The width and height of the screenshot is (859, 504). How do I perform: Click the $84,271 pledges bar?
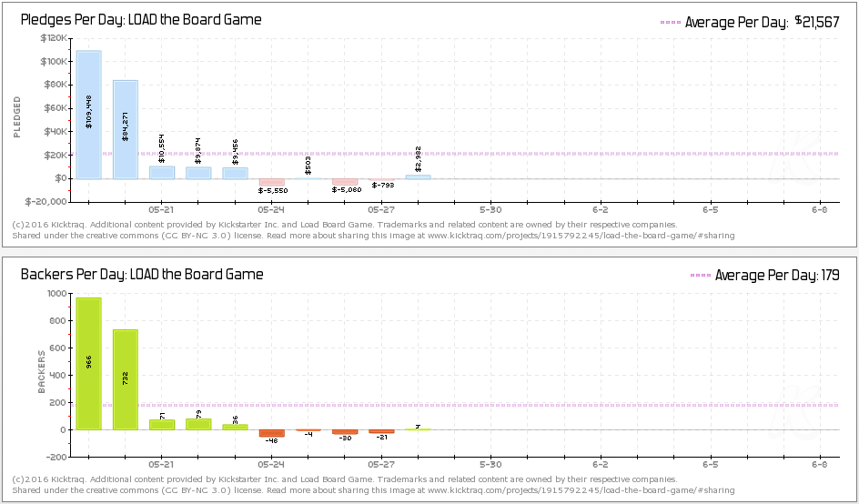point(126,129)
